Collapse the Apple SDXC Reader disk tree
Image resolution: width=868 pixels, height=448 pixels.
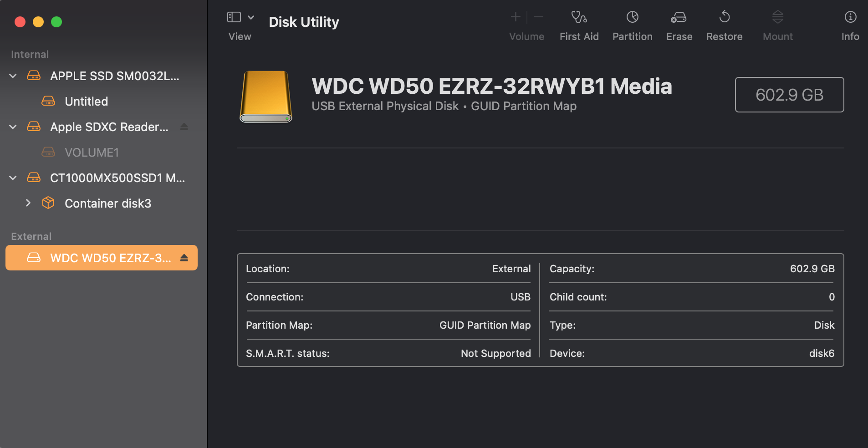[13, 127]
